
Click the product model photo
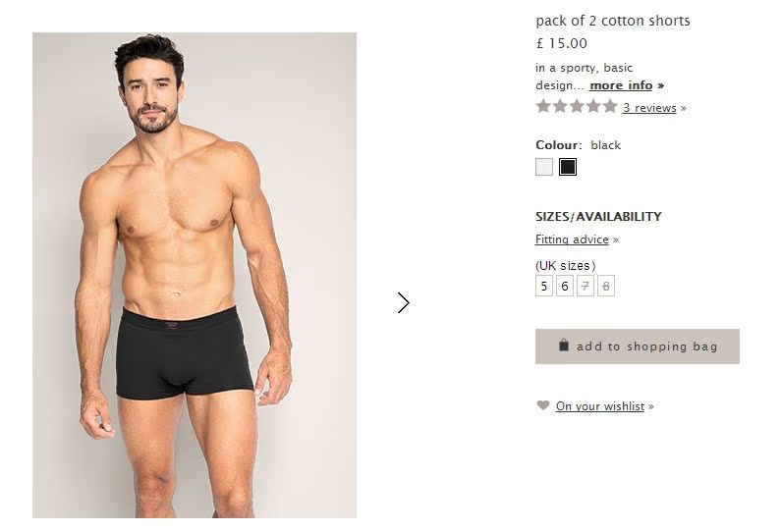coord(195,275)
